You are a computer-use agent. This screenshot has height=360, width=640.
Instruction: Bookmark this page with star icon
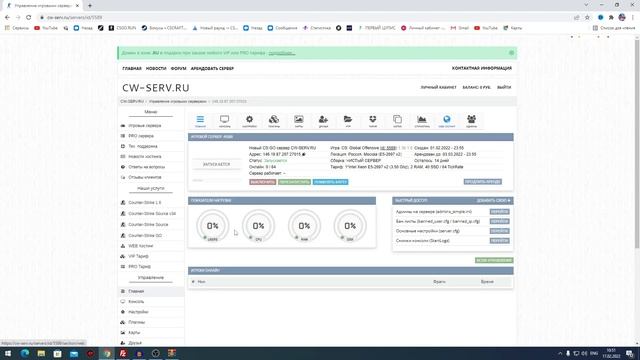coord(587,18)
